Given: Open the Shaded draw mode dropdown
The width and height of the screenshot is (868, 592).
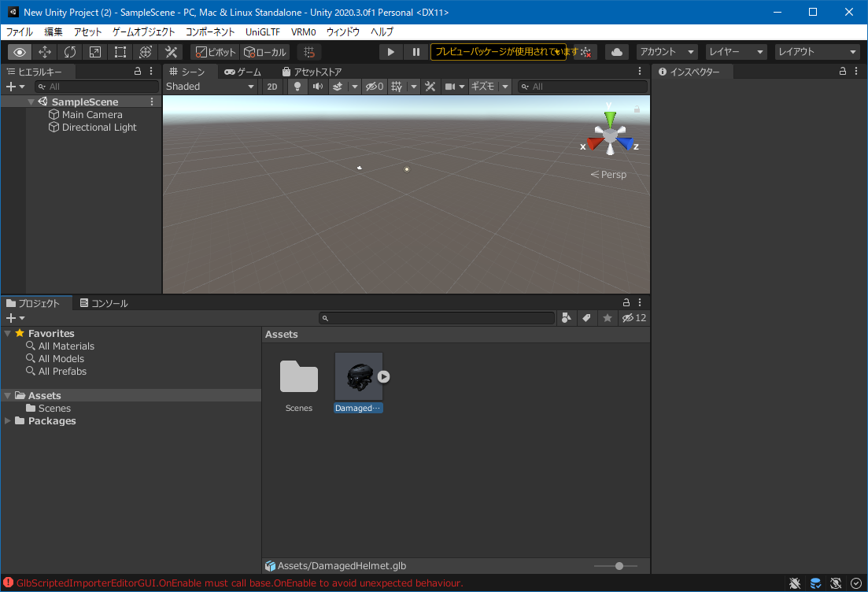Looking at the screenshot, I should tap(209, 87).
